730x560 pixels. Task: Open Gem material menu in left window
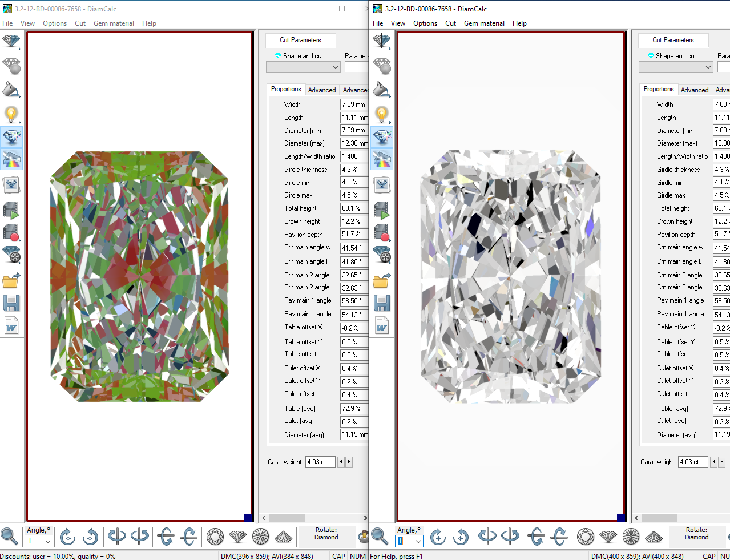(114, 23)
